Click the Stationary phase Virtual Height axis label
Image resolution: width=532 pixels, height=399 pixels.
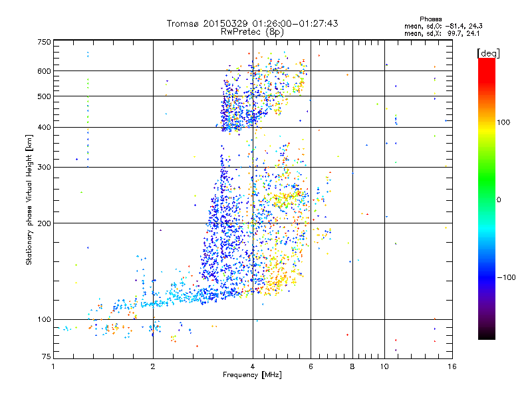pyautogui.click(x=29, y=200)
